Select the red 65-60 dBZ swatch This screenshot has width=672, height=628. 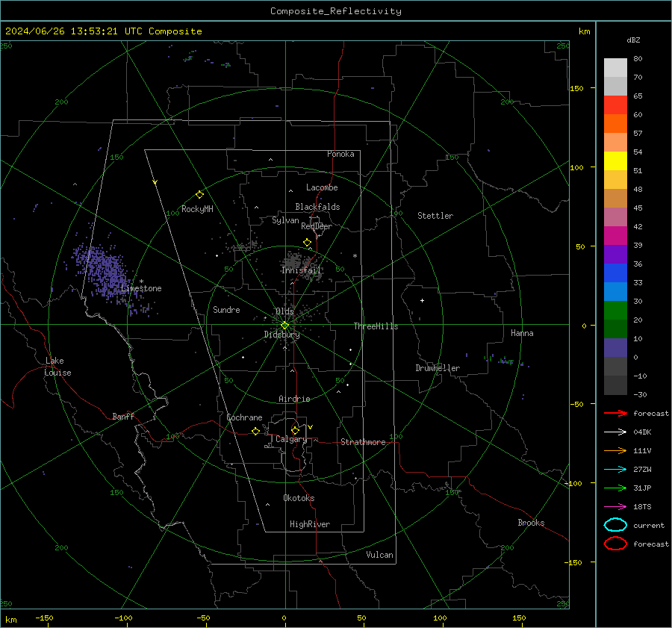pyautogui.click(x=615, y=105)
